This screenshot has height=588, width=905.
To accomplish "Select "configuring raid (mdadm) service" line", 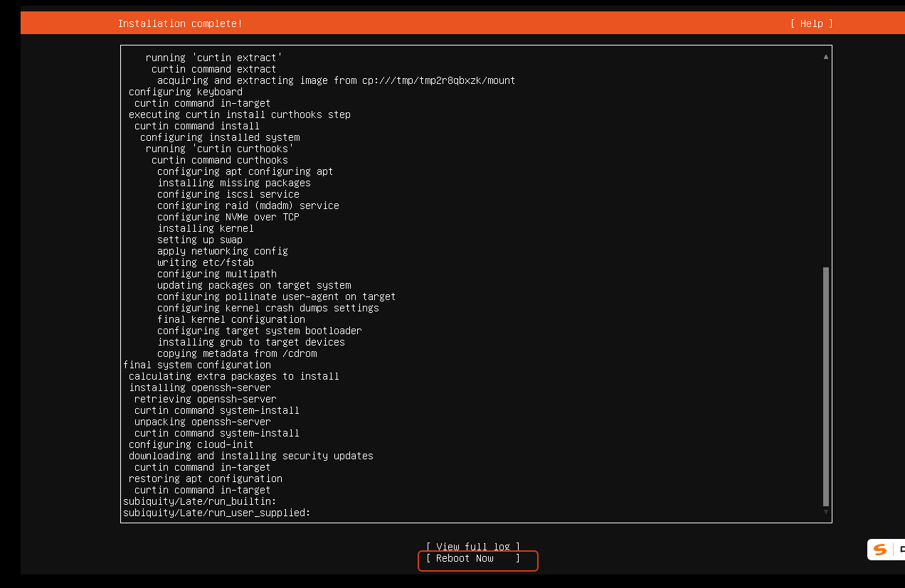I will click(x=248, y=205).
